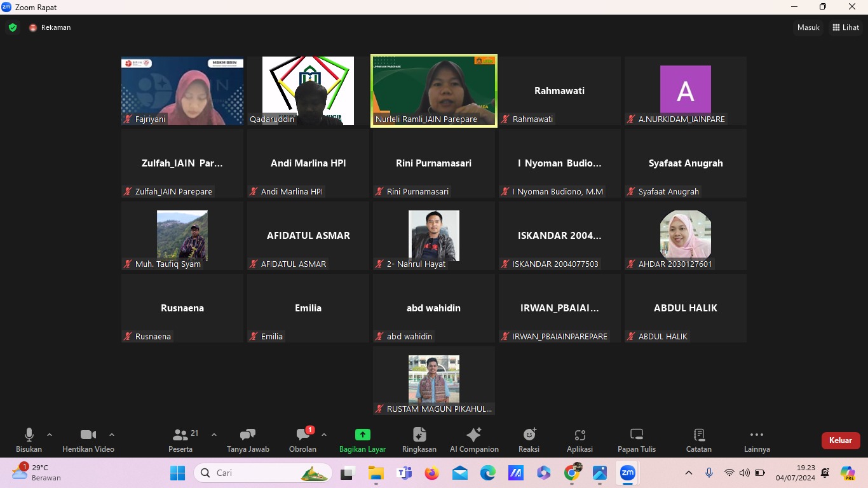This screenshot has width=868, height=488.
Task: Open the Catatan notes tool
Action: 699,440
